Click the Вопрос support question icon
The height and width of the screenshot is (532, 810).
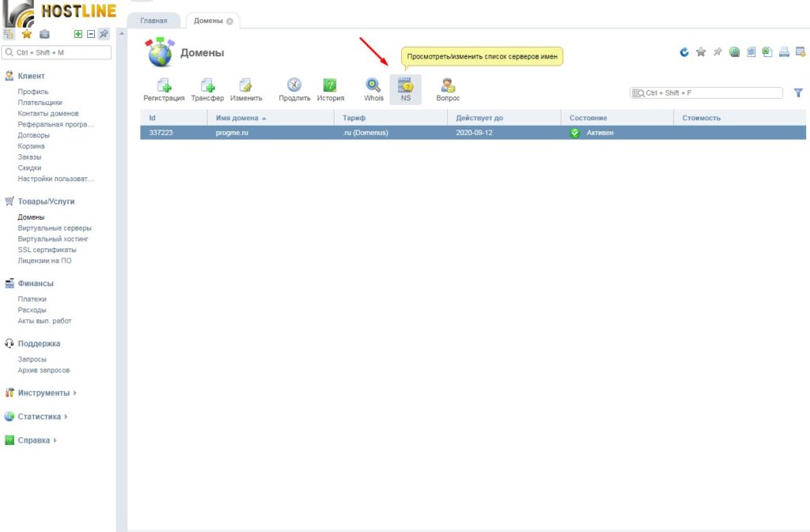coord(448,89)
